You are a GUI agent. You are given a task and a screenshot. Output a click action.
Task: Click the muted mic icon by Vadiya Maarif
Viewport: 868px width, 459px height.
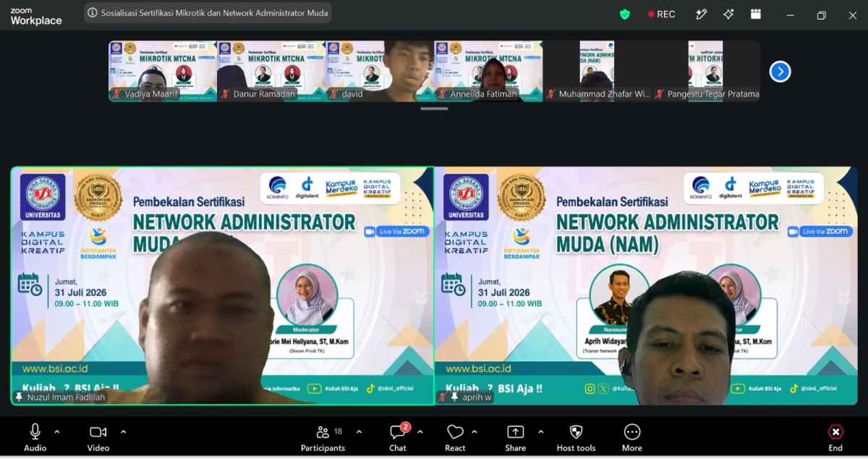(117, 94)
